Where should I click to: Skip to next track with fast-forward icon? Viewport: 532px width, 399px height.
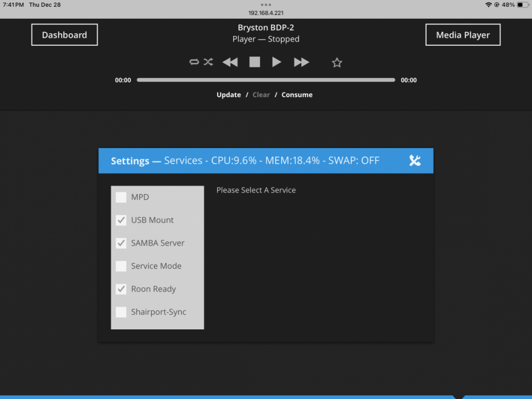tap(301, 62)
